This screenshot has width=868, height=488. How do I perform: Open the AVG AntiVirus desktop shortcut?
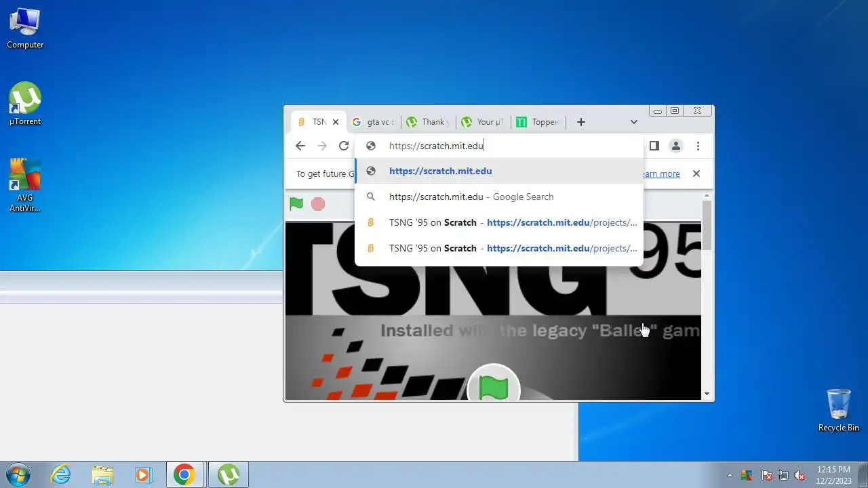25,185
